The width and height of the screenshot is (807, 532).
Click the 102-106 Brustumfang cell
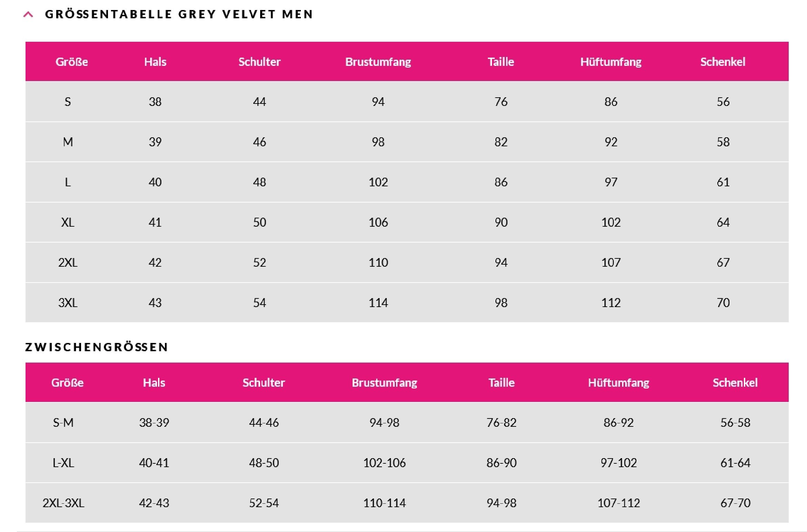384,463
